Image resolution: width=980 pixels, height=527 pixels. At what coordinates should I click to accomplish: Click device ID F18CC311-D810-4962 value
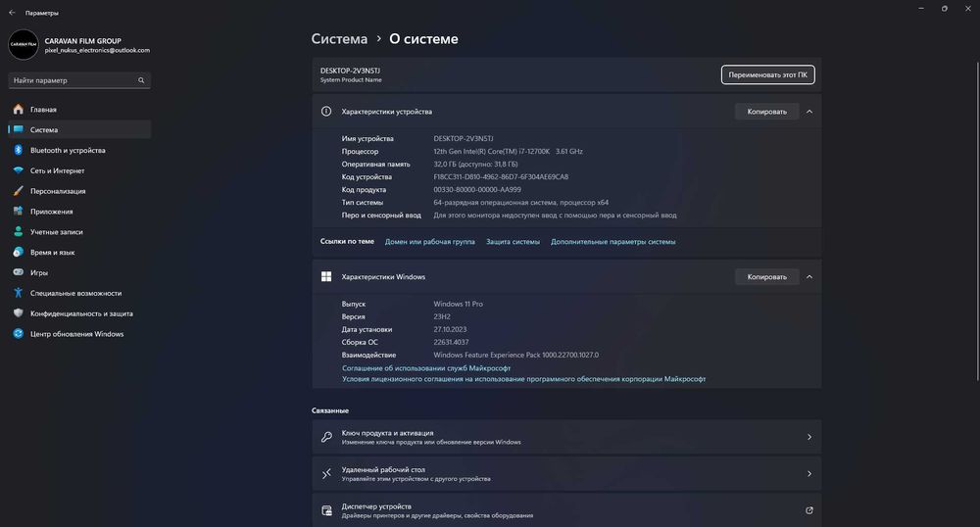501,176
